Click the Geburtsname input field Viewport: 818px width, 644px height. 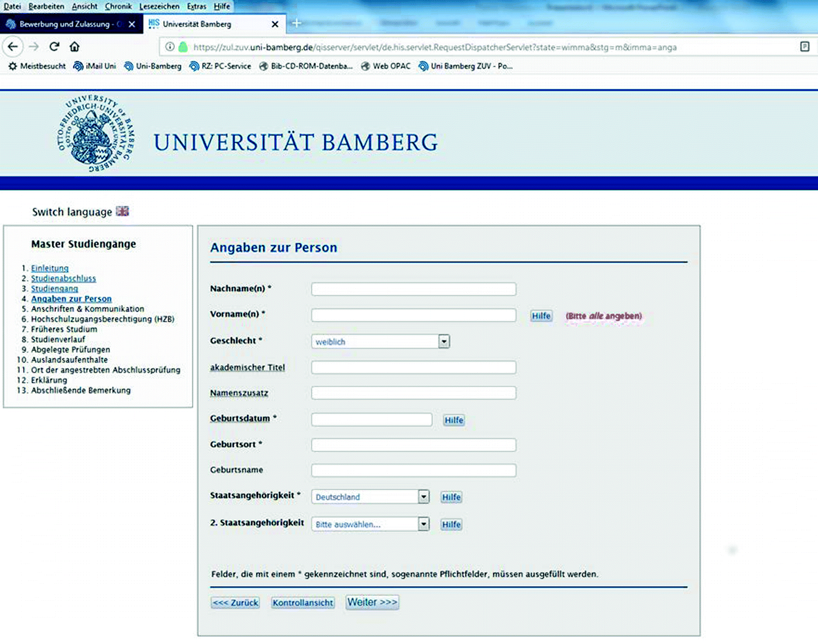point(414,470)
